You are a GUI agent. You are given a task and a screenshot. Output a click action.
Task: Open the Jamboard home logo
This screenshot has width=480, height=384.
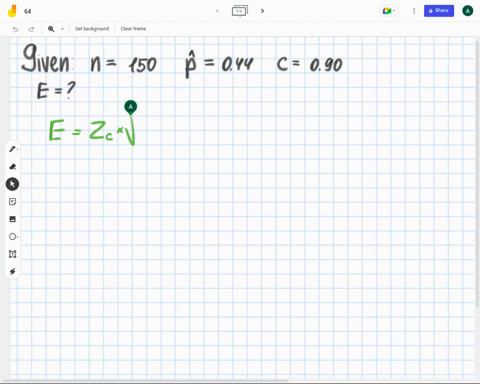(x=12, y=11)
